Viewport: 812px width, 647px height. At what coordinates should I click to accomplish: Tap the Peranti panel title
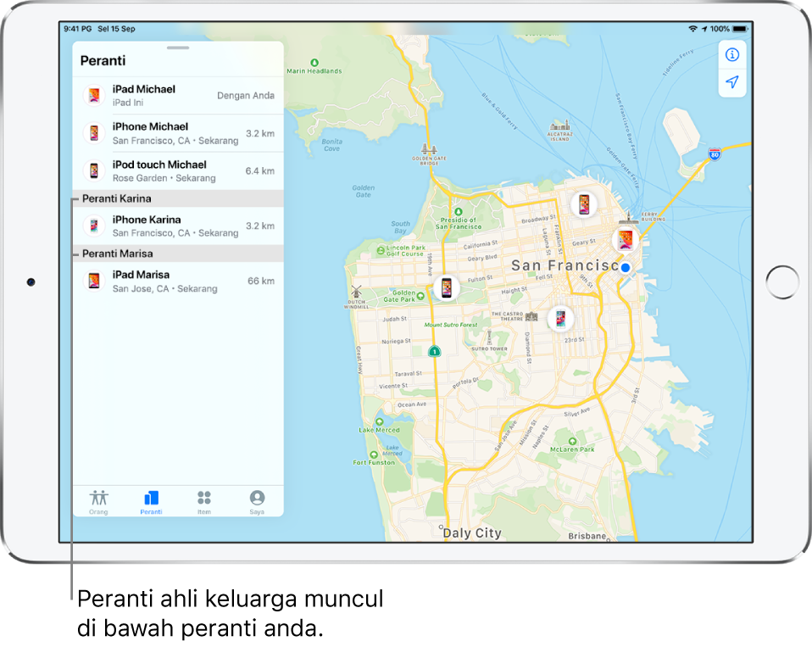tap(103, 60)
